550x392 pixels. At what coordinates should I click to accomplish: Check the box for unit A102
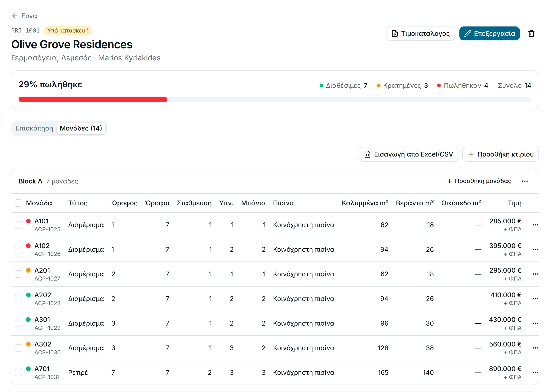(x=19, y=249)
